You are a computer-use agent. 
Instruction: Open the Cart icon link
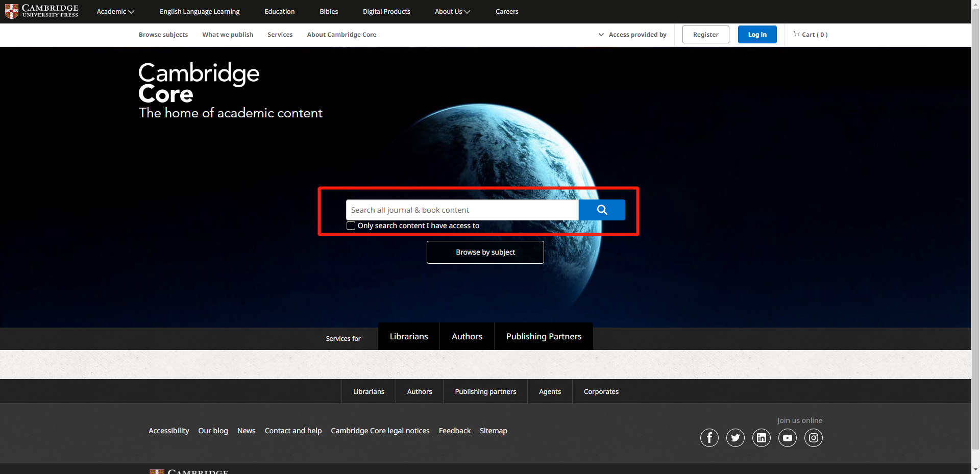click(x=811, y=34)
